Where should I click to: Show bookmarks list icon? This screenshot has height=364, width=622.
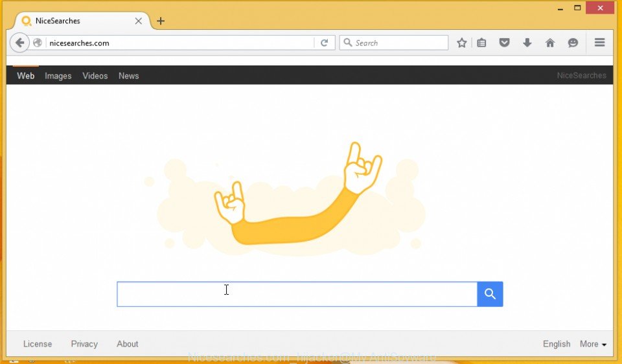click(481, 43)
